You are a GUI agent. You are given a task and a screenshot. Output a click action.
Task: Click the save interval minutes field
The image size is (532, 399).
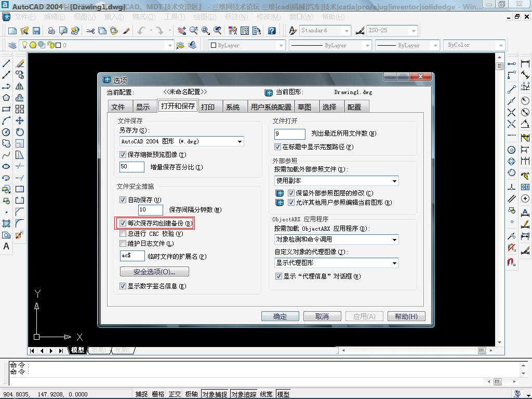[151, 210]
